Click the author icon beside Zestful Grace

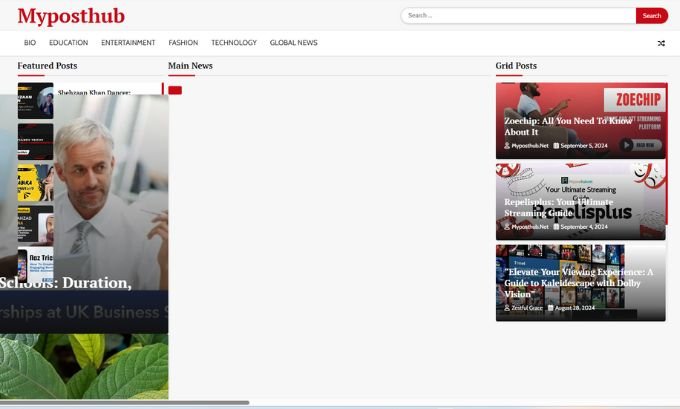tap(507, 308)
